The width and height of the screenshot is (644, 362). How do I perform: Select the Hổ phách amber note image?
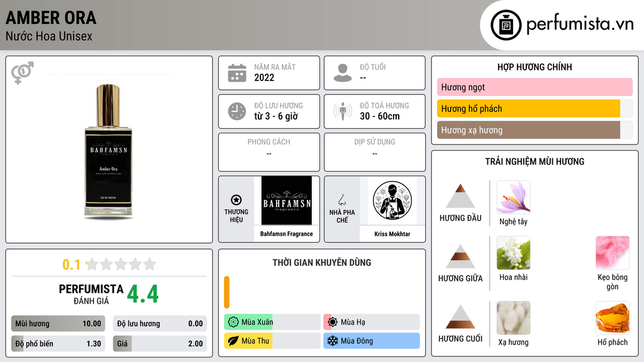click(x=613, y=318)
